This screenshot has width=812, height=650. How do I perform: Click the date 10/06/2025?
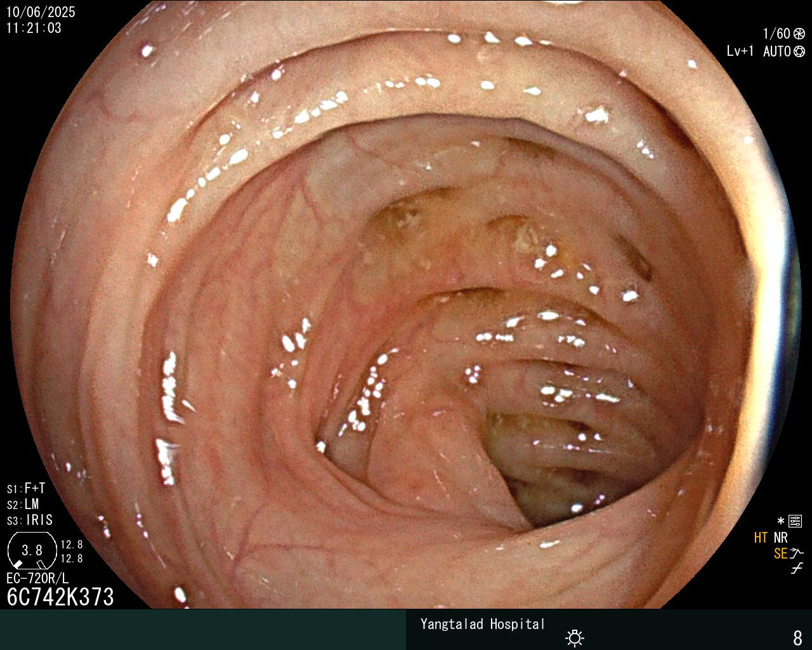click(x=41, y=12)
